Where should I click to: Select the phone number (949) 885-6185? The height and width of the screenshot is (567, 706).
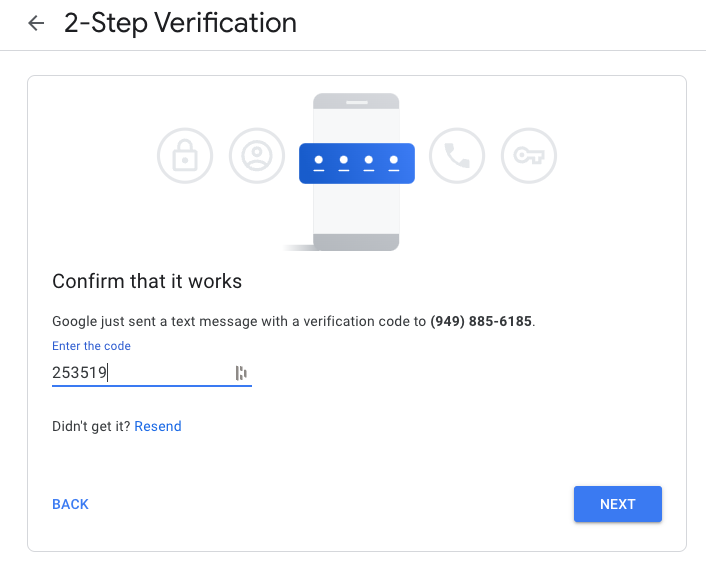click(x=481, y=321)
